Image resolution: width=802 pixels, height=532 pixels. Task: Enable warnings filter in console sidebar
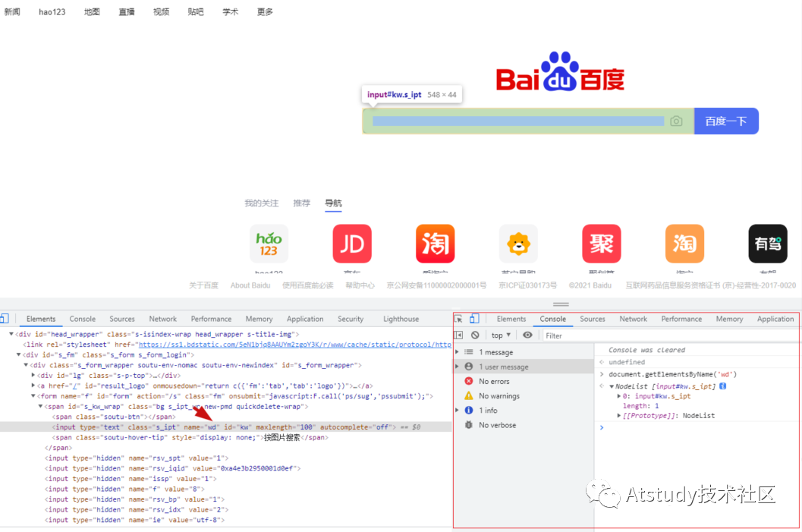497,395
